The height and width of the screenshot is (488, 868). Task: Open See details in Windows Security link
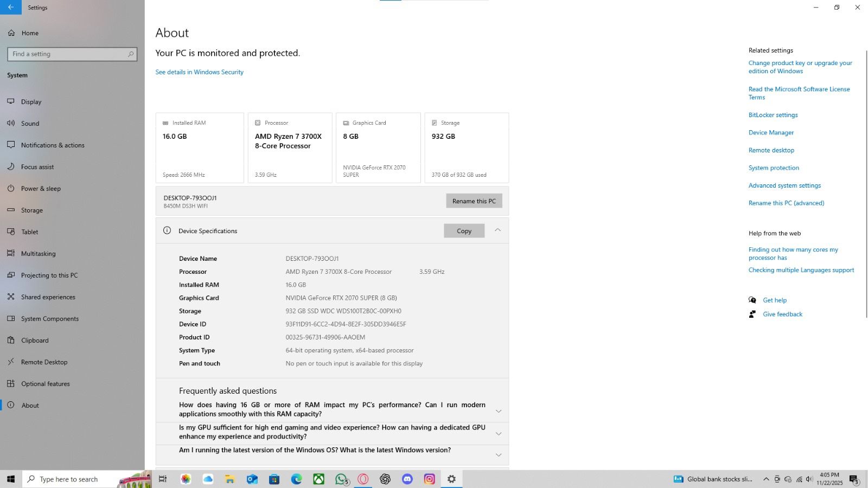[x=199, y=72]
